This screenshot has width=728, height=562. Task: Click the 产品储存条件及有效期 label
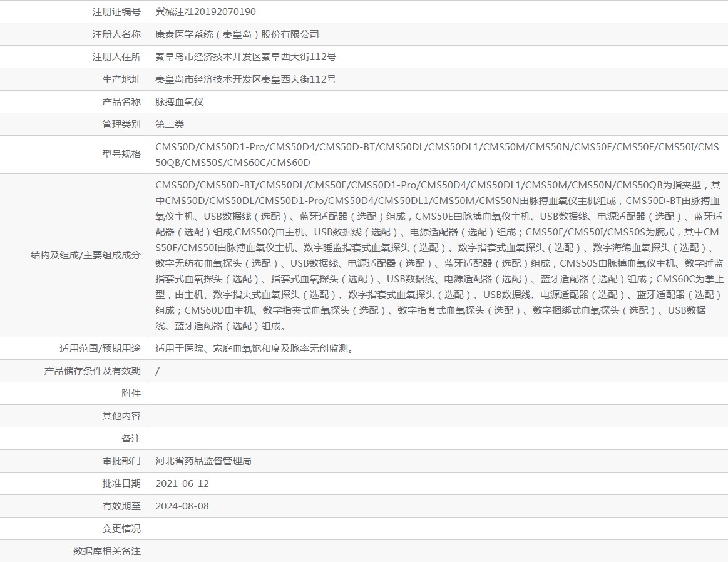(x=92, y=370)
